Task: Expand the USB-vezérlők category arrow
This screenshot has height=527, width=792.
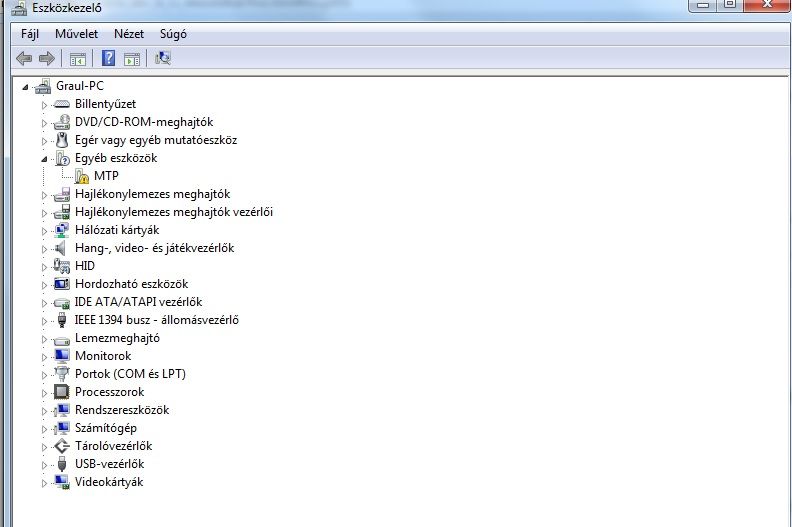Action: click(44, 465)
